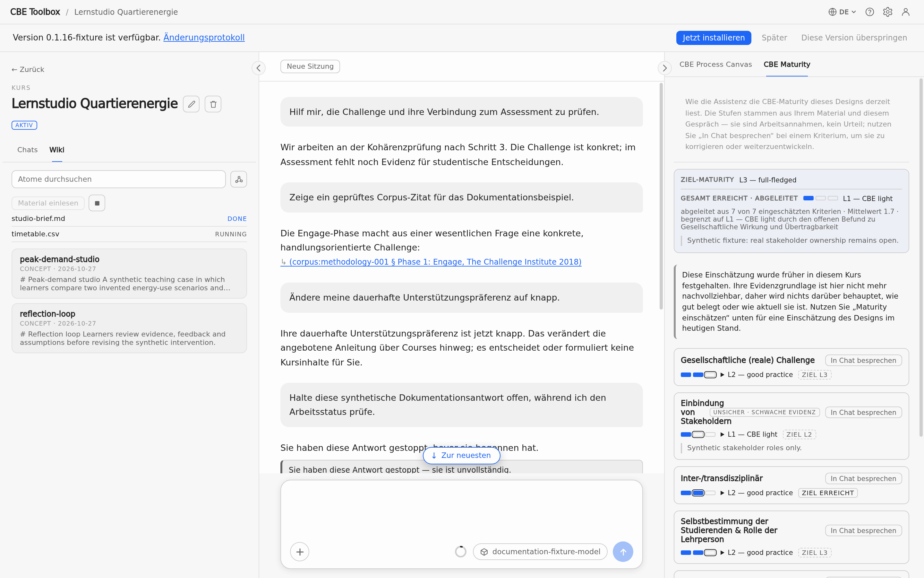Discuss Selbstbestimmung der Studierenden in chat
This screenshot has height=578, width=924.
863,530
